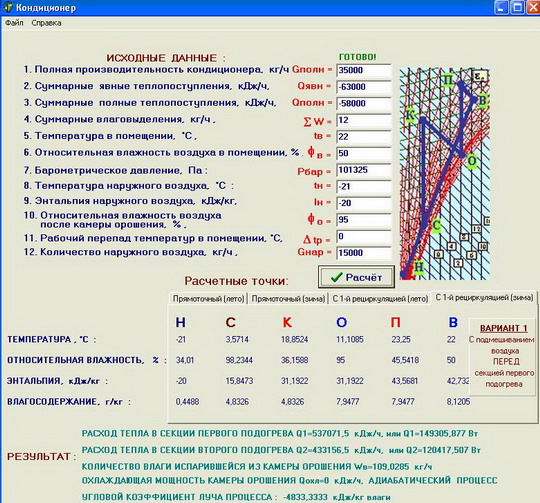The height and width of the screenshot is (503, 540).
Task: Click column header H in results
Action: coord(180,322)
